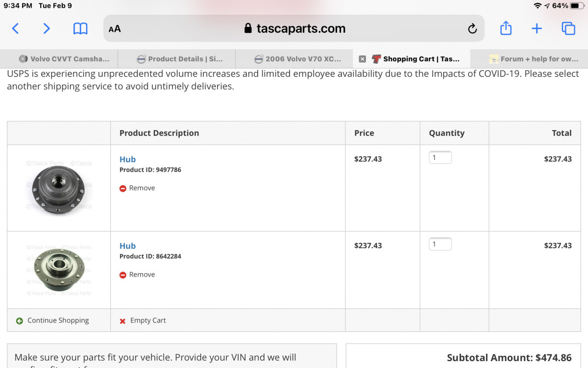
Task: Open the Hub 9497786 product link
Action: [127, 159]
